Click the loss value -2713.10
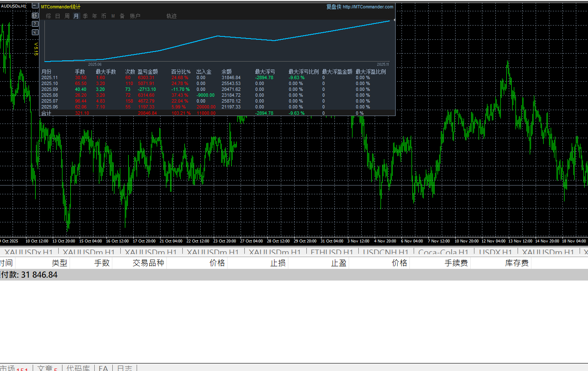The height and width of the screenshot is (371, 588). [147, 89]
